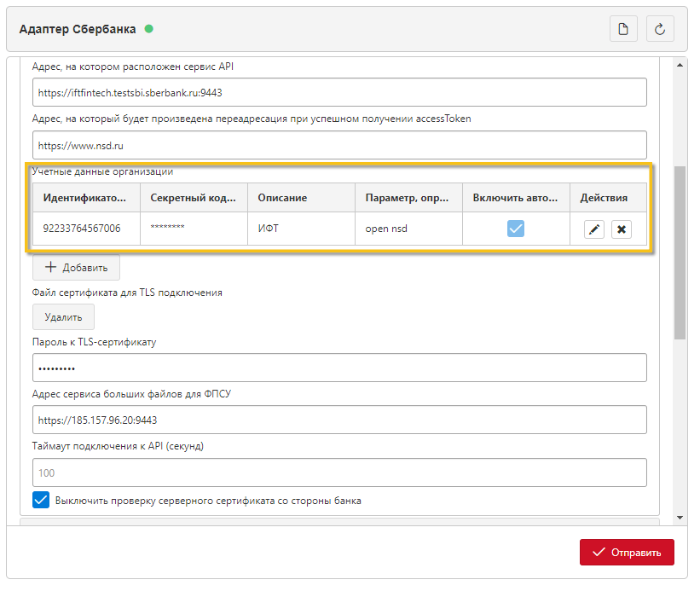The image size is (700, 597).
Task: Focus the API service address field
Action: coord(339,92)
